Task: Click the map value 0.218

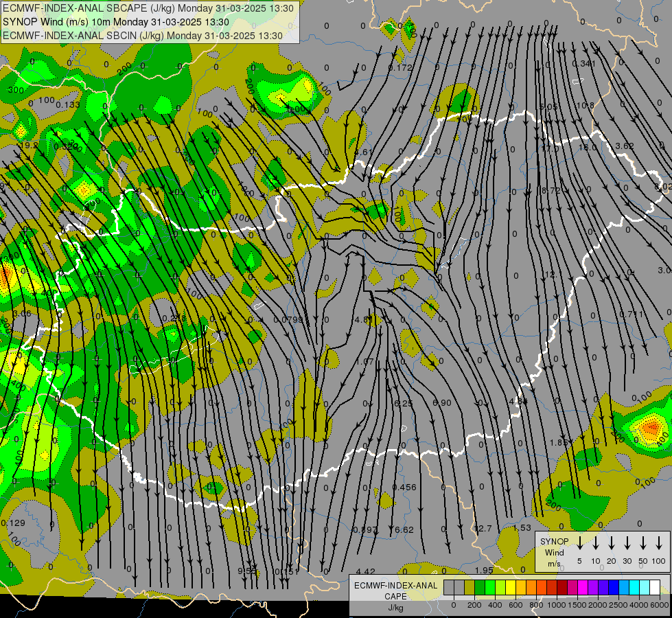Action: [174, 318]
